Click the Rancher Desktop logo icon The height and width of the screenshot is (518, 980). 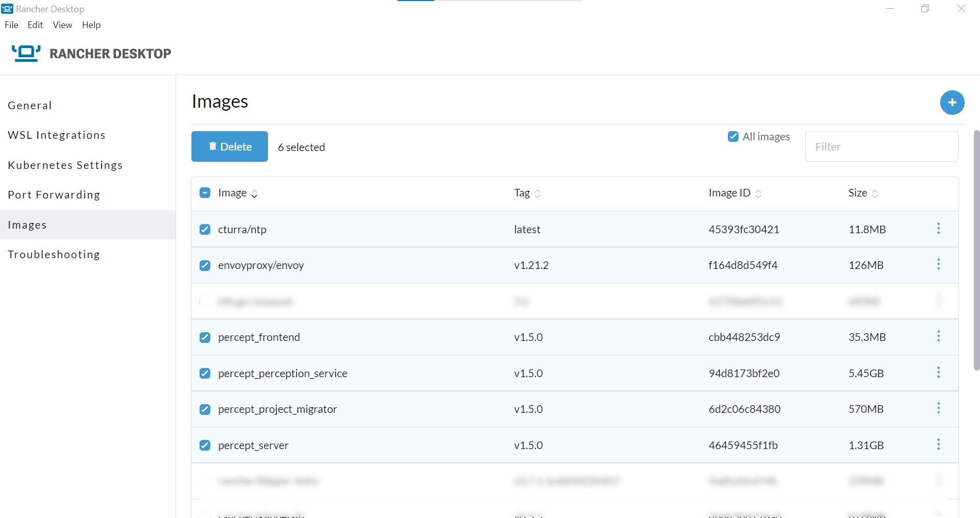[26, 53]
